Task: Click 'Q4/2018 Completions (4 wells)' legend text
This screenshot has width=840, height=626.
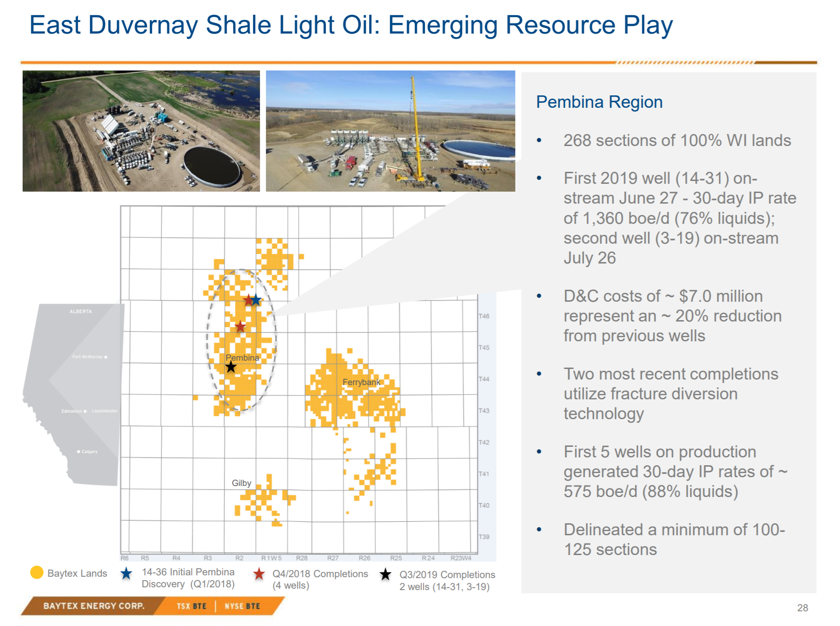Action: tap(320, 579)
